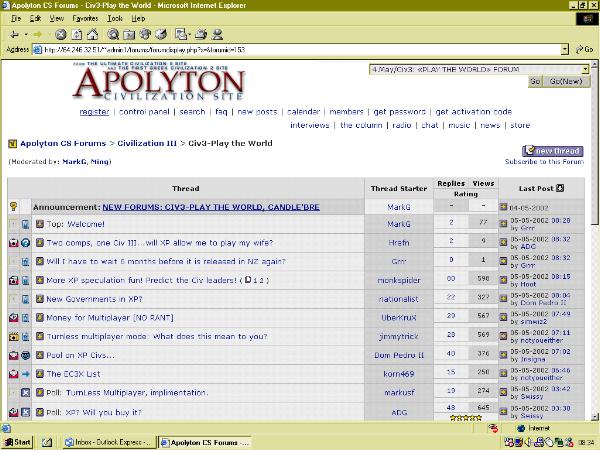This screenshot has width=600, height=450.
Task: Open the Edit menu
Action: pos(35,18)
